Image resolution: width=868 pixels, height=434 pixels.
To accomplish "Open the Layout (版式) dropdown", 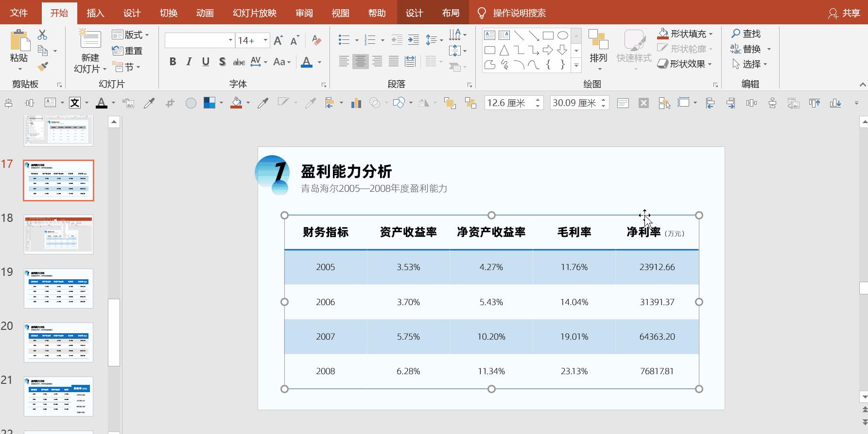I will coord(130,35).
